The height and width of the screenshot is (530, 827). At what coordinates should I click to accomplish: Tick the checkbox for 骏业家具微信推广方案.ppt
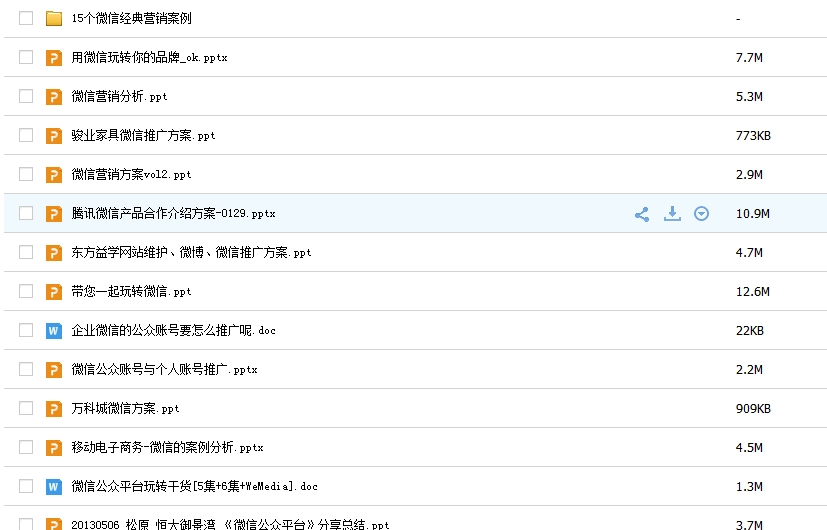[26, 135]
